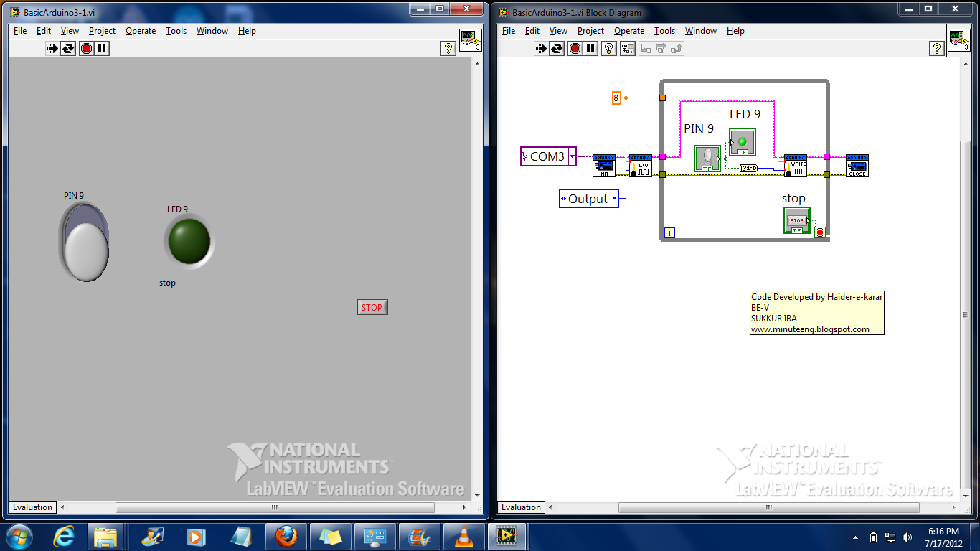Select the stop button terminal in loop

tap(797, 220)
